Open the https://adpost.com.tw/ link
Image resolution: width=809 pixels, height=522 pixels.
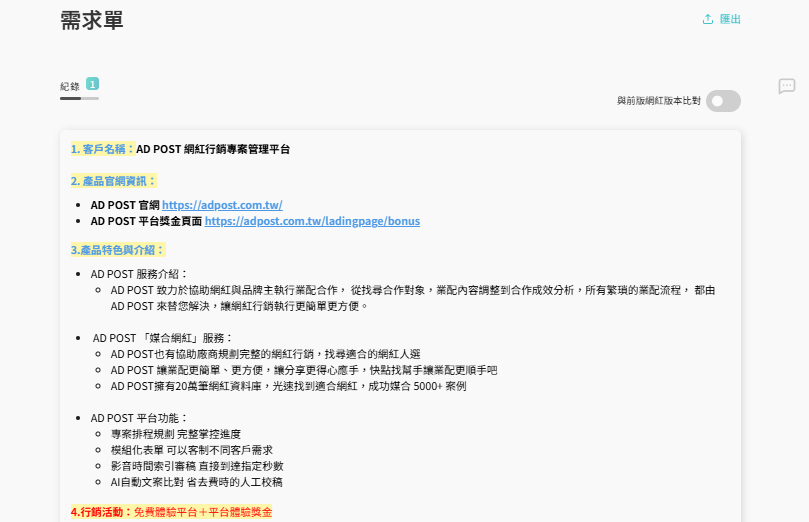(x=222, y=205)
